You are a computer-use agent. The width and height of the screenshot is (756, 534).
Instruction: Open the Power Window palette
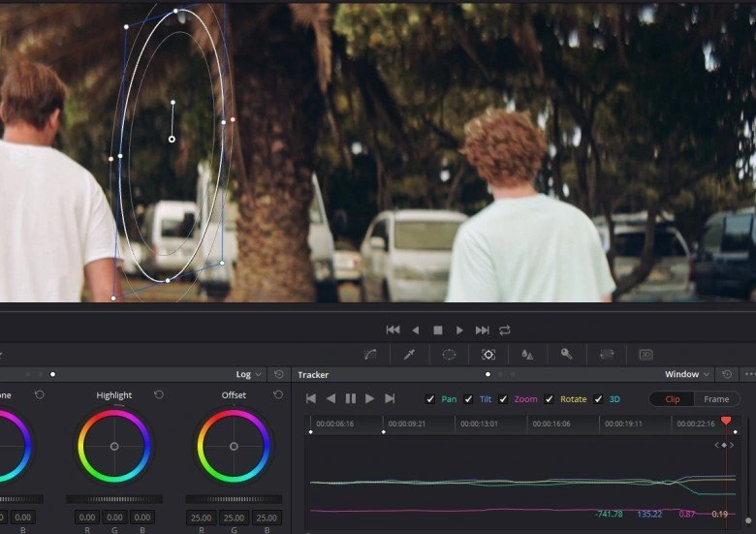coord(449,355)
